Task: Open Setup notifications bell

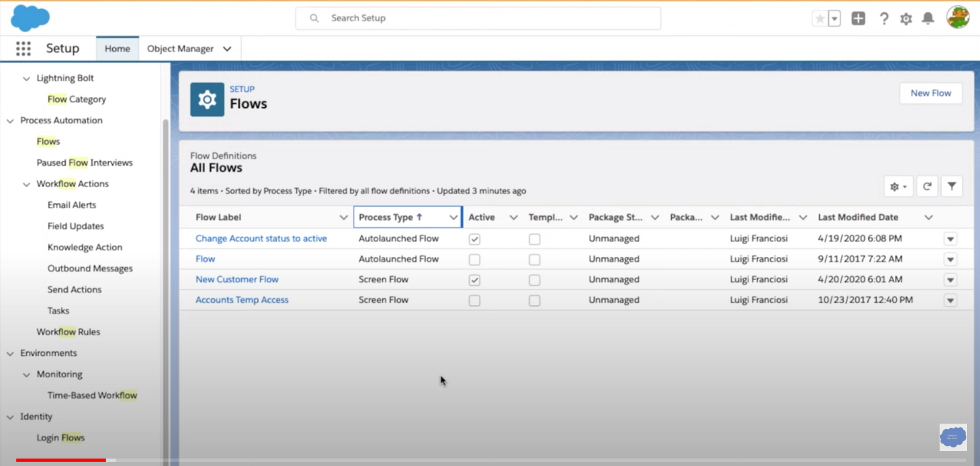Action: pyautogui.click(x=928, y=18)
